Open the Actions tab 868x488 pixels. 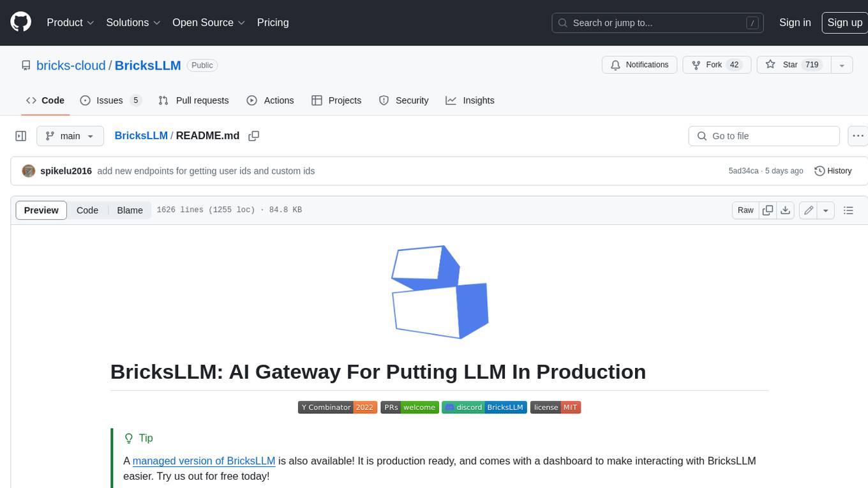[270, 100]
